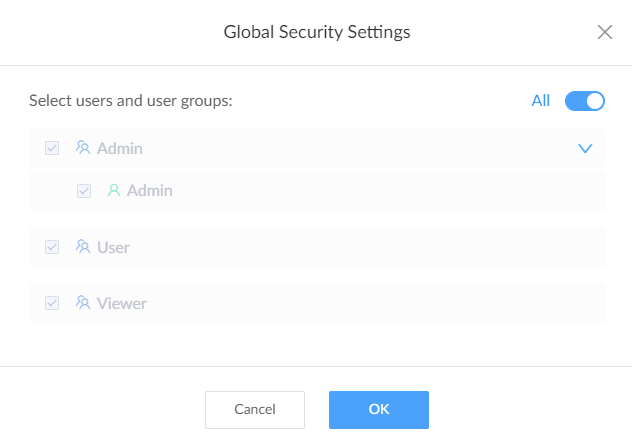
Task: Toggle the All users switch off
Action: [584, 101]
